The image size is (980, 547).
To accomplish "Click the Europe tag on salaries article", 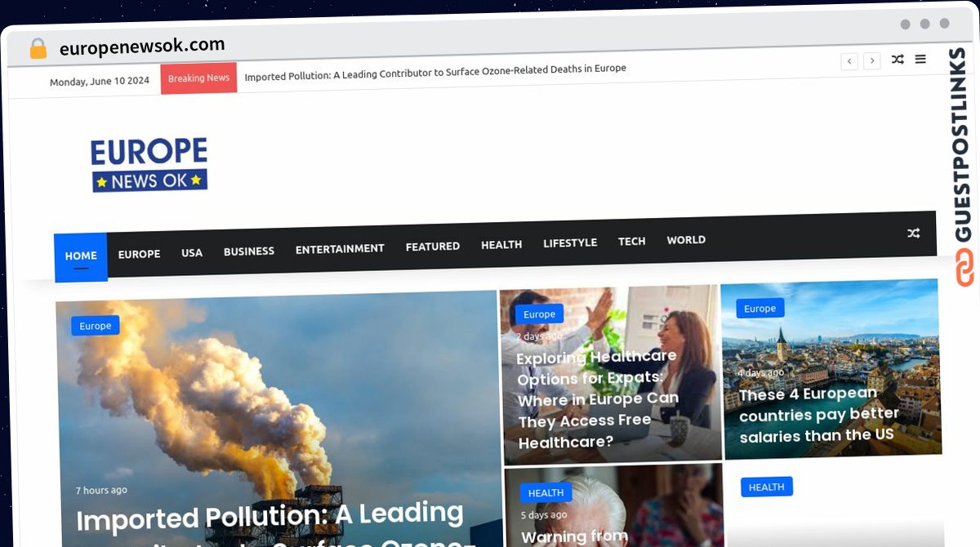I will pyautogui.click(x=759, y=309).
